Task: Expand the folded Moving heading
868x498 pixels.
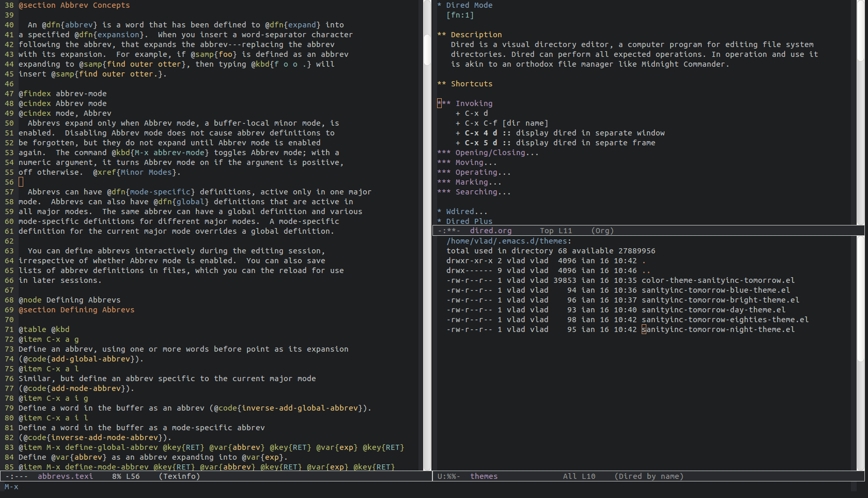Action: tap(475, 162)
